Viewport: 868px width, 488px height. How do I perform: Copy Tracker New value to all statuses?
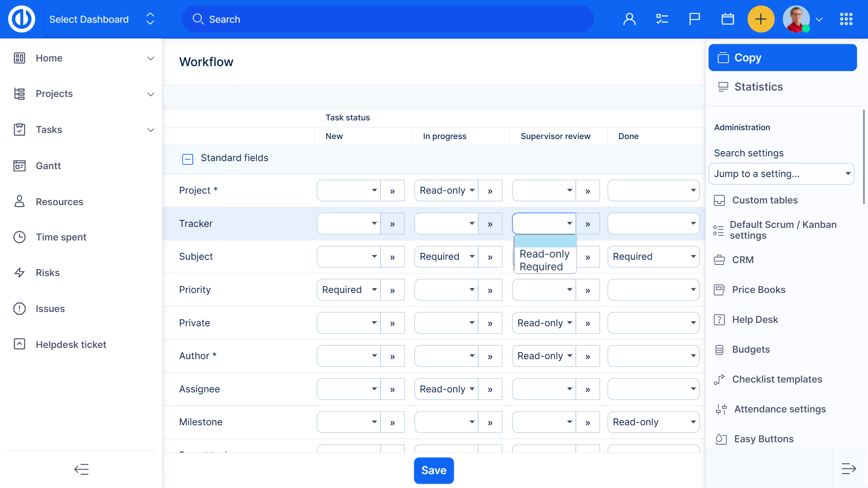tap(392, 224)
